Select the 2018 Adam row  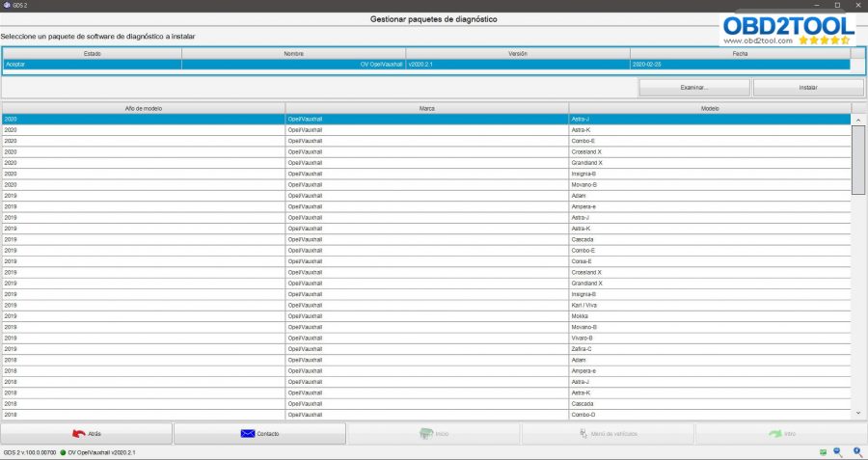426,361
